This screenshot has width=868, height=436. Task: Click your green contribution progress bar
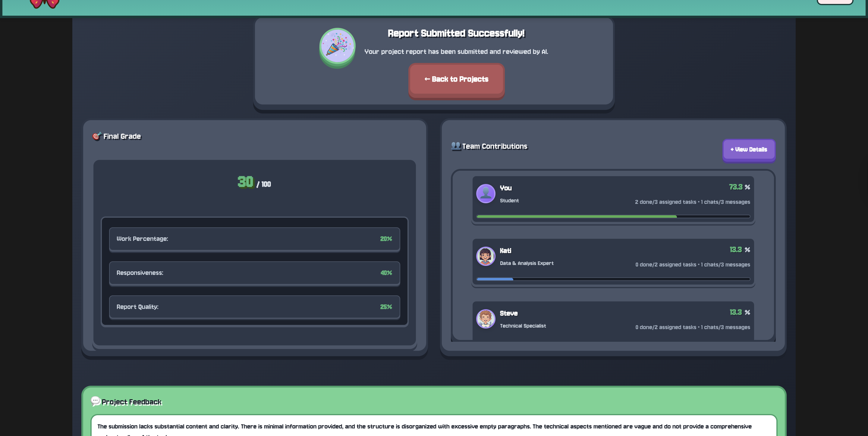(576, 216)
